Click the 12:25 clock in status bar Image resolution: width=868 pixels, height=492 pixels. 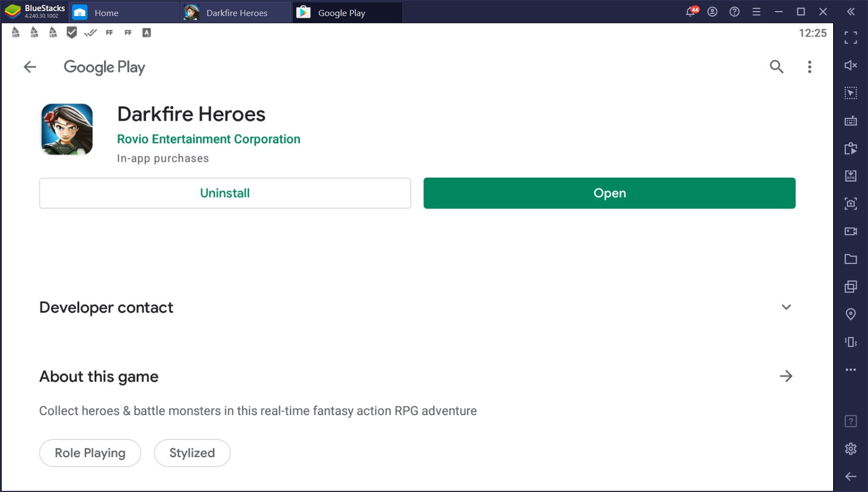[813, 33]
